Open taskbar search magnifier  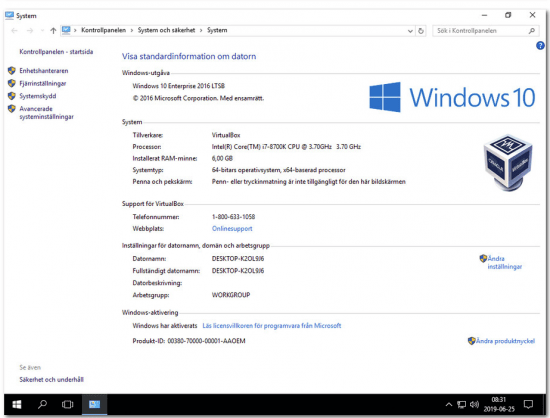tap(42, 404)
